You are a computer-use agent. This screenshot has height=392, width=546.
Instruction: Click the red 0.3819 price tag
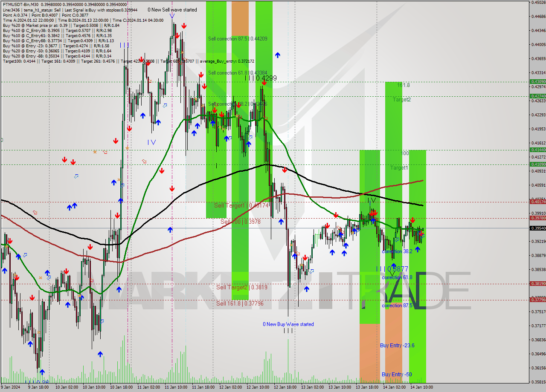(537, 283)
